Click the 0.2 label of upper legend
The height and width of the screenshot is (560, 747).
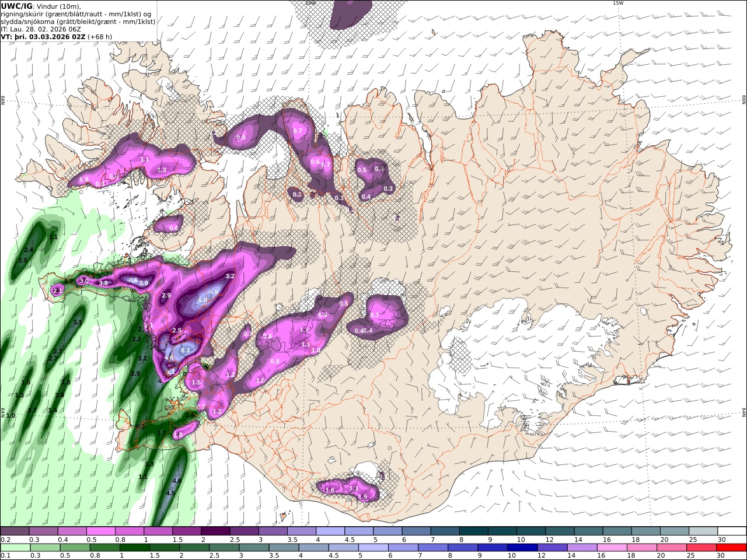5,540
